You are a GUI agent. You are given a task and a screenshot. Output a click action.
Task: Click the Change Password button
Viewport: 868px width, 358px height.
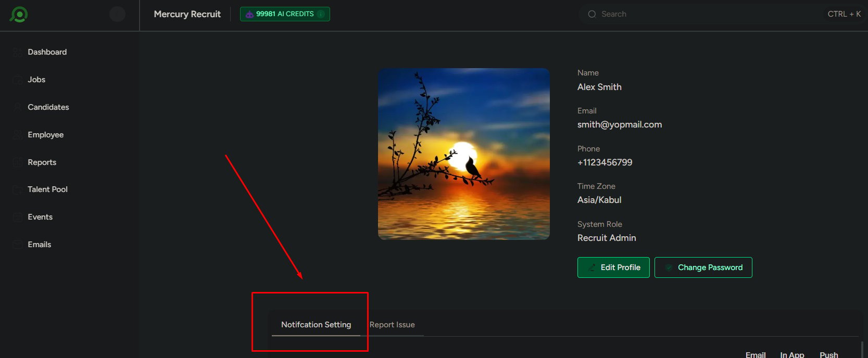pyautogui.click(x=703, y=267)
